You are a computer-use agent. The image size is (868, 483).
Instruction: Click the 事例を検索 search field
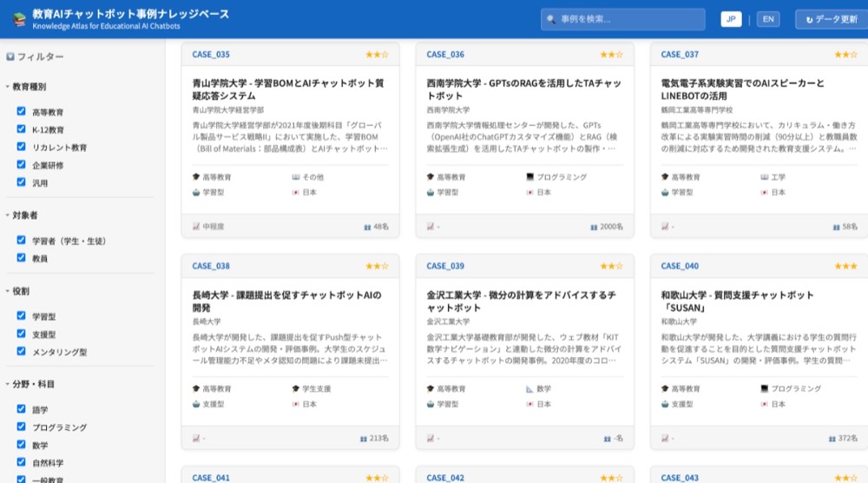pos(622,19)
